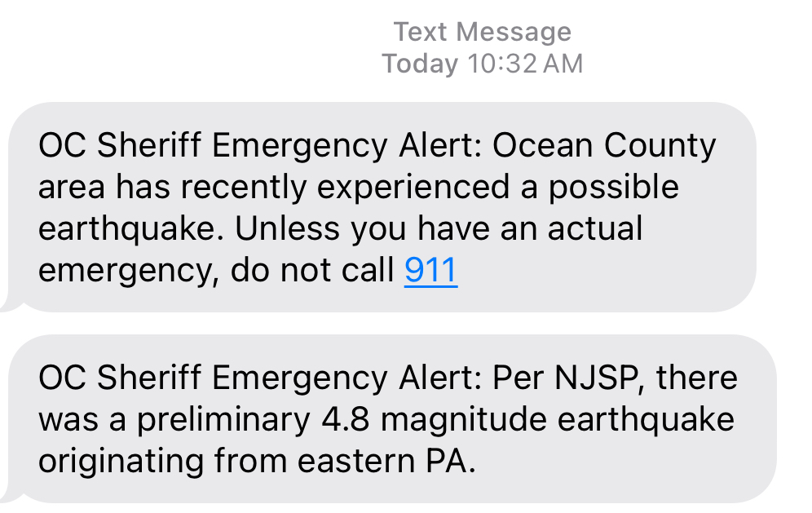Click the word "preliminary" in second message
The image size is (812, 513).
click(x=214, y=420)
